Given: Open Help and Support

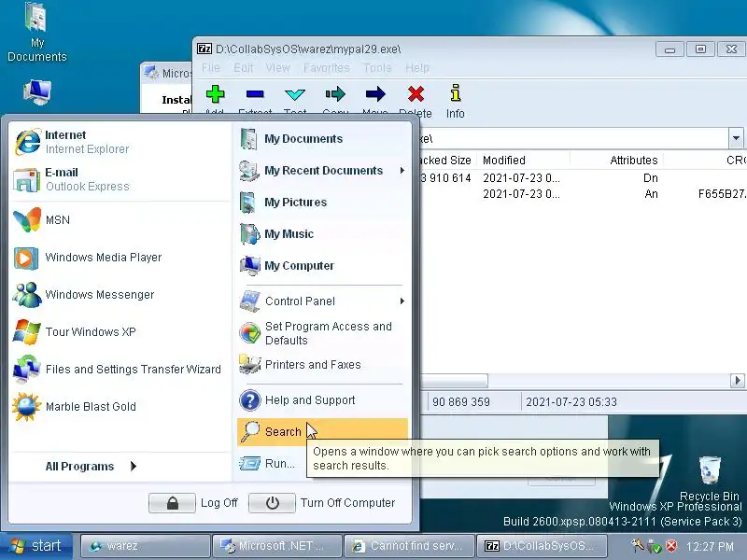Looking at the screenshot, I should click(x=322, y=400).
